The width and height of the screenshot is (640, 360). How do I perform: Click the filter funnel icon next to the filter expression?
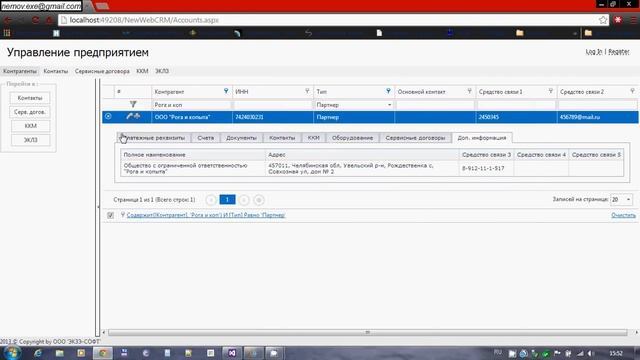[x=122, y=215]
